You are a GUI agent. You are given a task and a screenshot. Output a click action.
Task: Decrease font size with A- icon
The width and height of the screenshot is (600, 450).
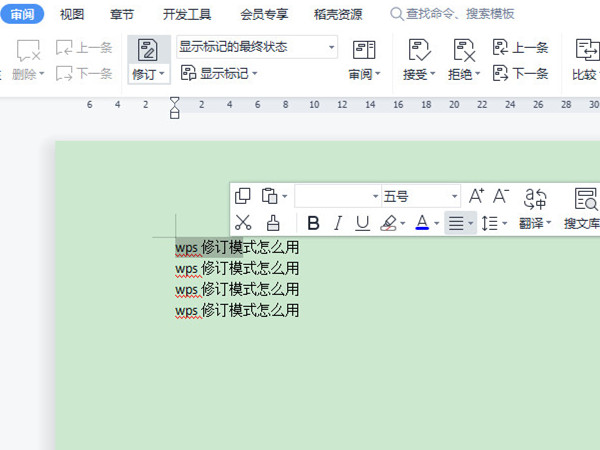[x=501, y=196]
